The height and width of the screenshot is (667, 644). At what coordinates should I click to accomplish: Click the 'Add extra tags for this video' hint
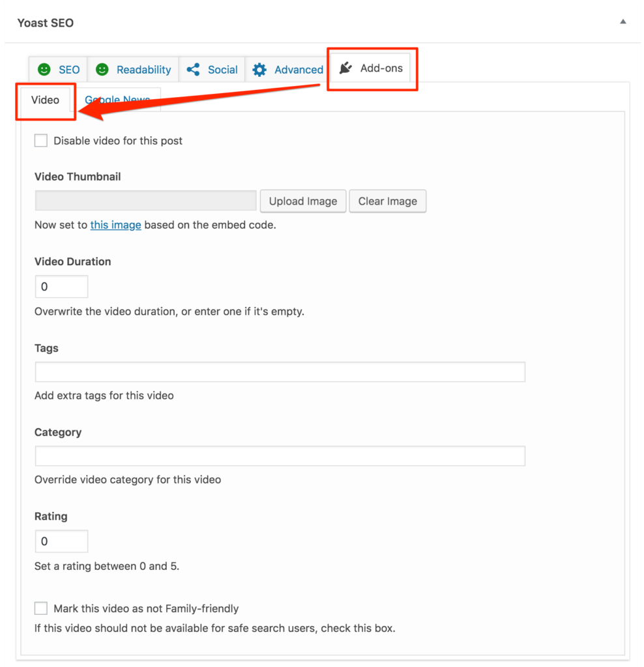point(104,395)
